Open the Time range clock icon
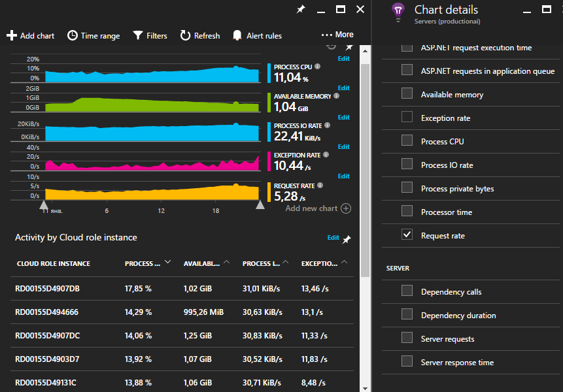 pos(73,35)
